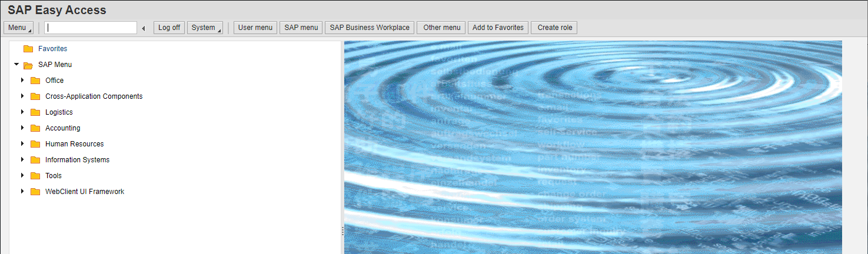Image resolution: width=868 pixels, height=254 pixels.
Task: Switch to the User menu
Action: (x=255, y=28)
